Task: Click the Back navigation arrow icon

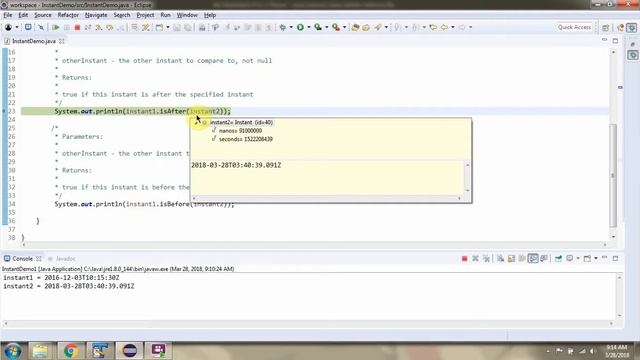Action: [444, 27]
